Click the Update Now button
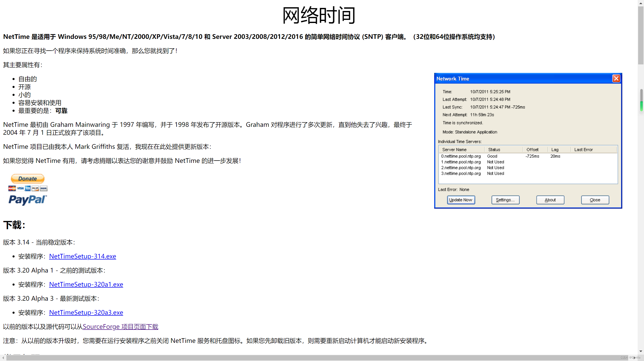644x361 pixels. [x=461, y=199]
